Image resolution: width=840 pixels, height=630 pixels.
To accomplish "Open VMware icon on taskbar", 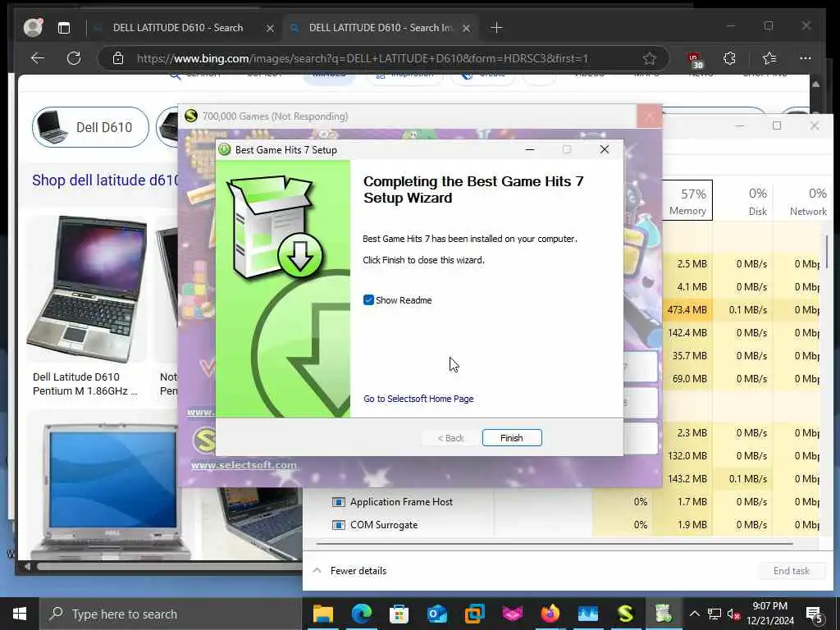I will (475, 614).
